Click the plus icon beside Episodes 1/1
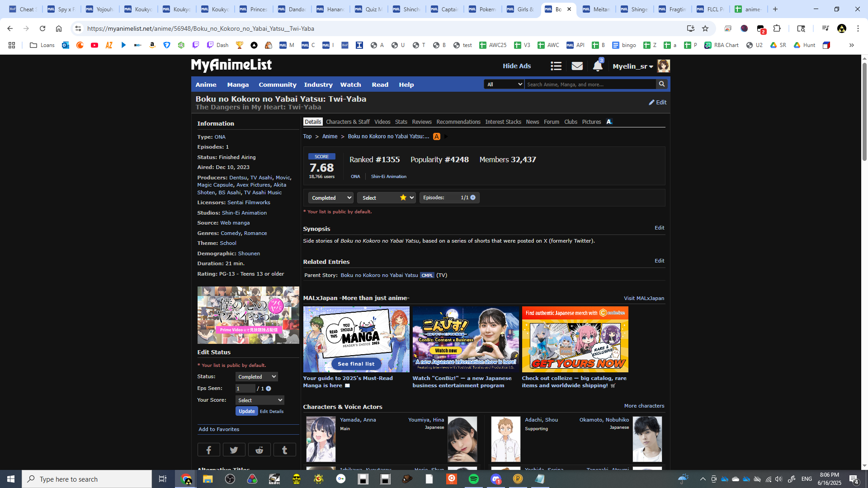This screenshot has width=868, height=488. 473,197
